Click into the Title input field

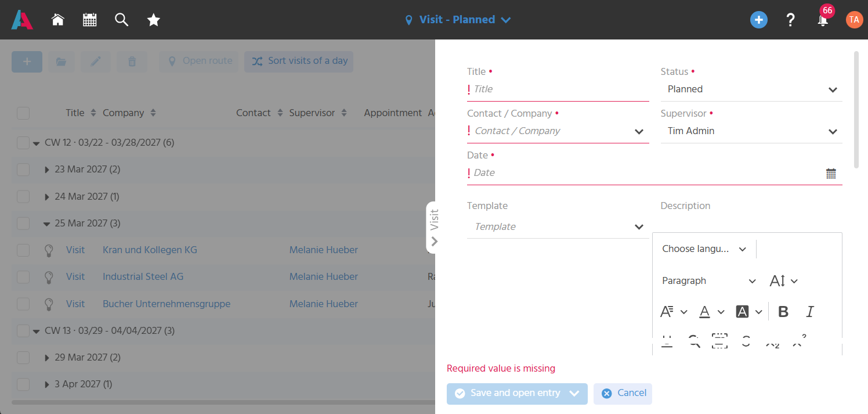point(558,89)
